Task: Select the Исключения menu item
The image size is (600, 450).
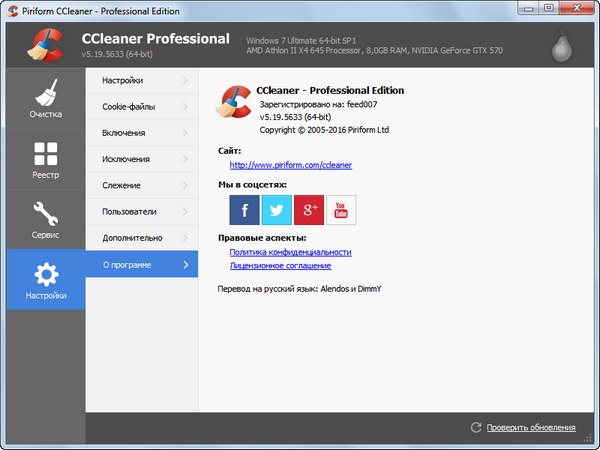Action: click(126, 159)
